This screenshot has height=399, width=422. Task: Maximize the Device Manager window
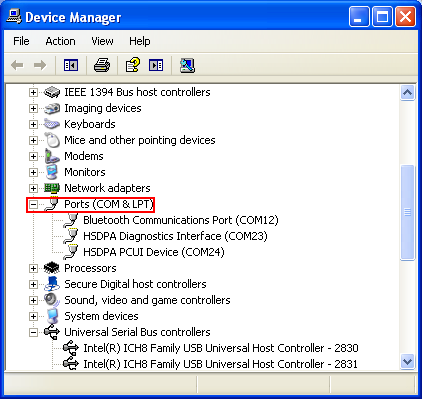pyautogui.click(x=382, y=16)
